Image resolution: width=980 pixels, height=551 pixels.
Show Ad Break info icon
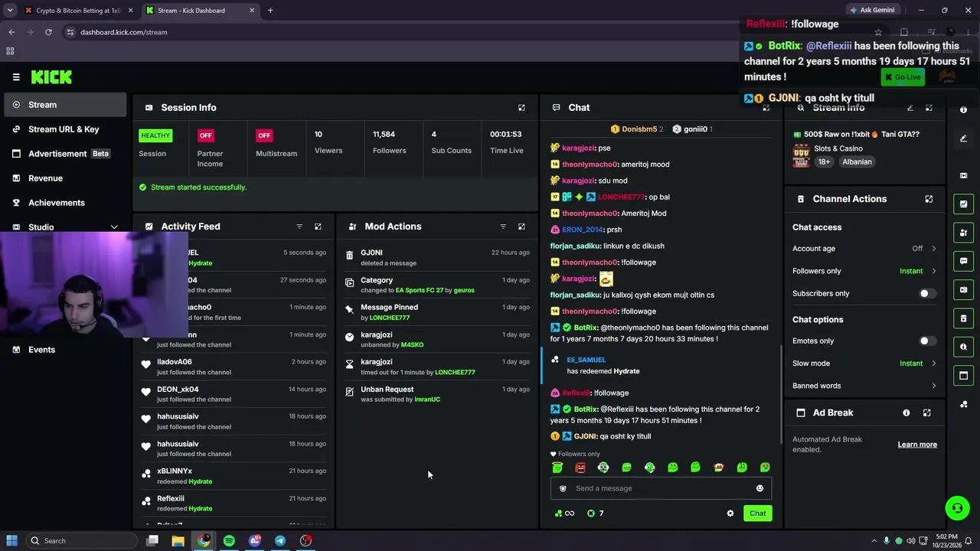click(x=906, y=412)
